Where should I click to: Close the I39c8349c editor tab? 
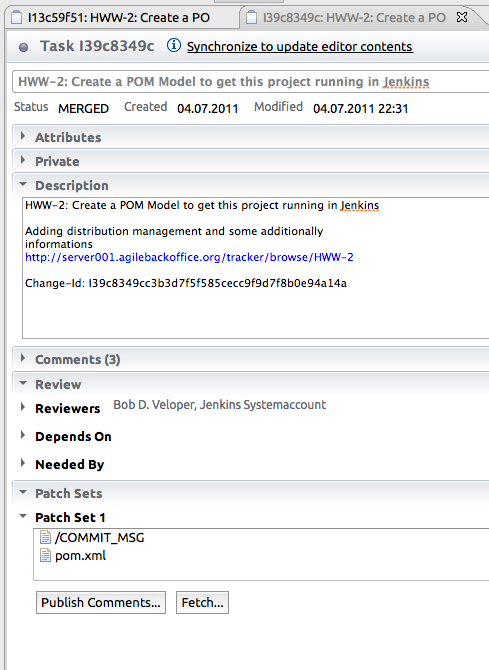click(462, 17)
